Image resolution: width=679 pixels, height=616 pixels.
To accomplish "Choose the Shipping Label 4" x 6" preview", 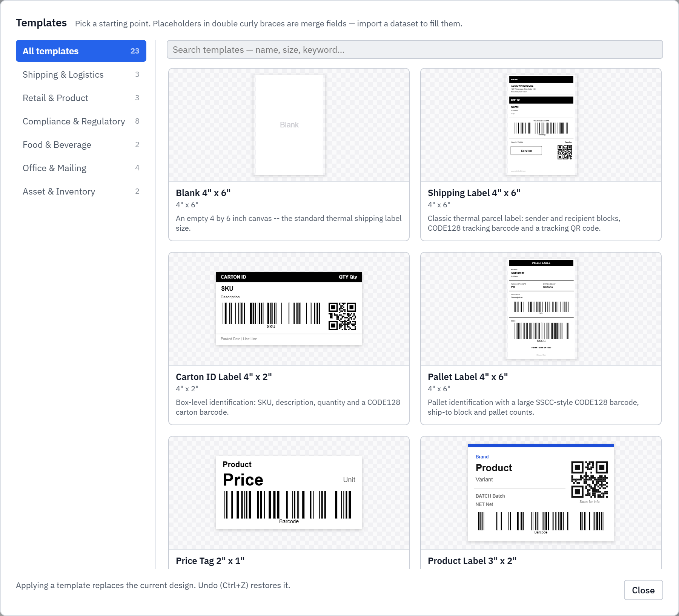I will click(541, 125).
